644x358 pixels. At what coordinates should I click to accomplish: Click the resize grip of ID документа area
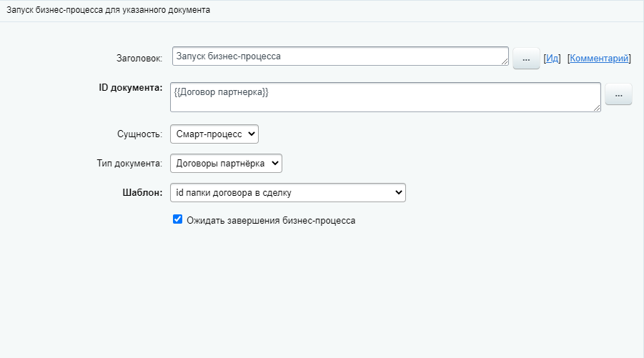point(597,108)
